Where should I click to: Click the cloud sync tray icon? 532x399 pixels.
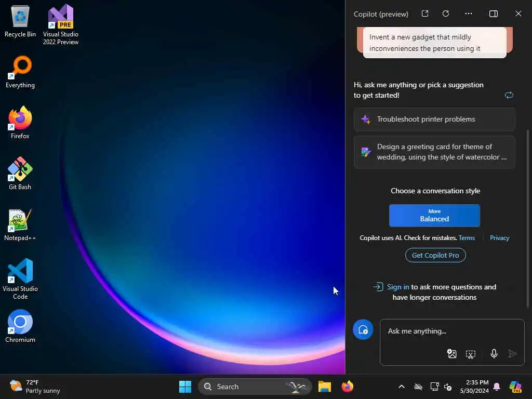tap(418, 387)
